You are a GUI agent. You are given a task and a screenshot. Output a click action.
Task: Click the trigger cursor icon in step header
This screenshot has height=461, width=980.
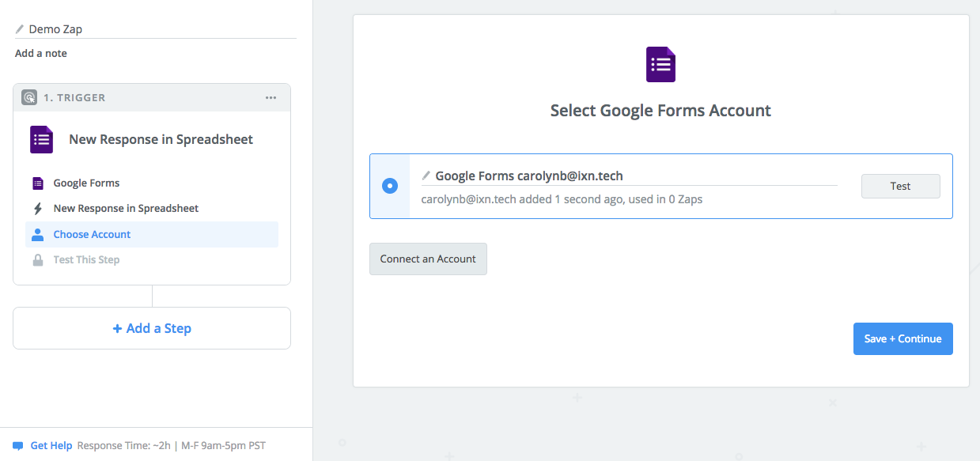pyautogui.click(x=28, y=97)
